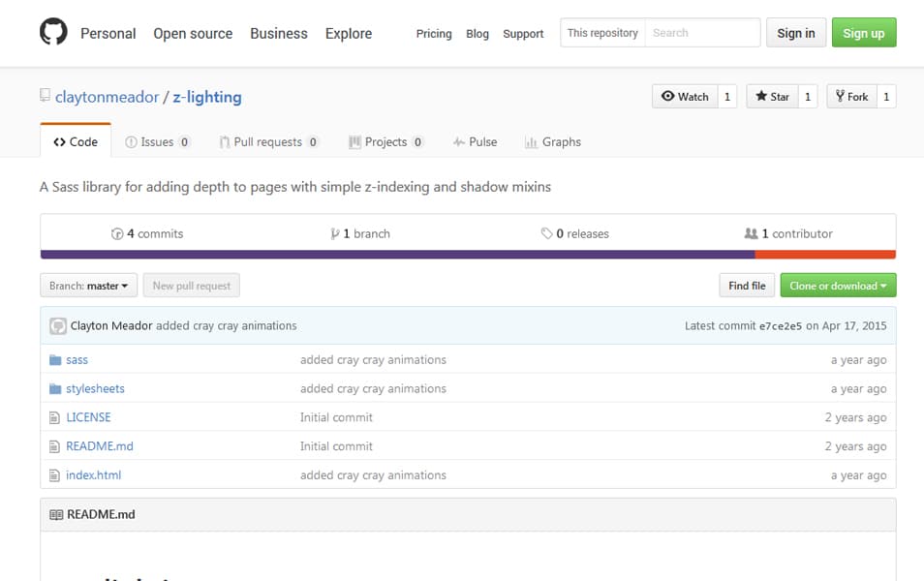Viewport: 924px width, 581px height.
Task: Click the purple segment of the language bar
Action: coord(398,255)
